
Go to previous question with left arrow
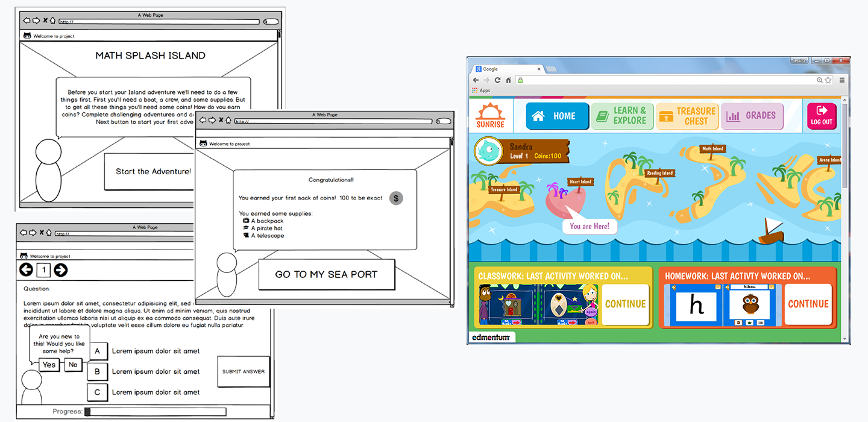tap(26, 270)
